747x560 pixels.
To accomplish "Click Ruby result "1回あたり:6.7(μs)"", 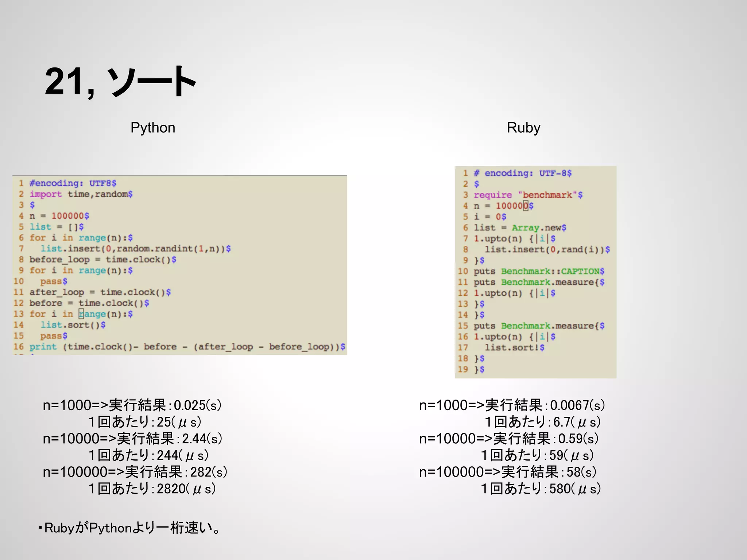I will point(542,422).
